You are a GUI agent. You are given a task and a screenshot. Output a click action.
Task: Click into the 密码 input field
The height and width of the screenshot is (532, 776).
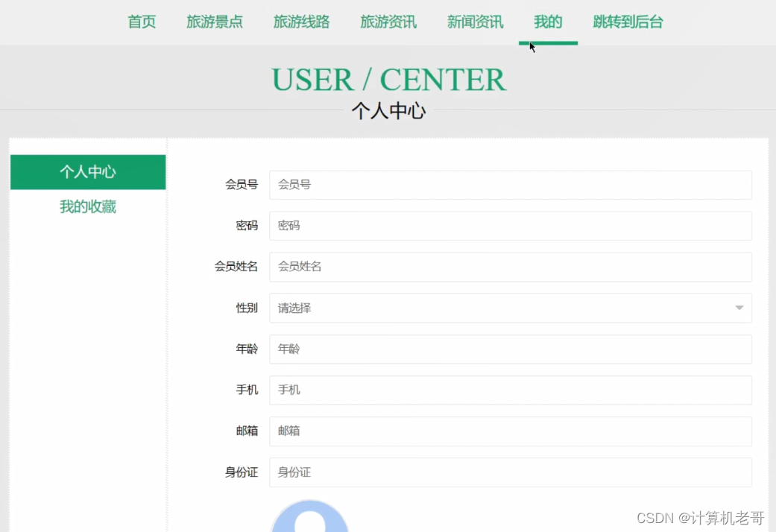point(510,227)
